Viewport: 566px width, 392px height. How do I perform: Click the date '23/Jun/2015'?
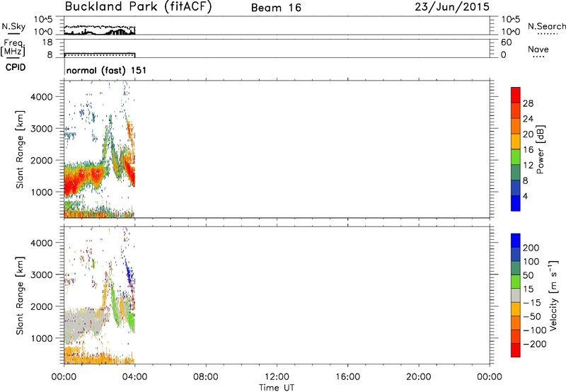[x=452, y=7]
